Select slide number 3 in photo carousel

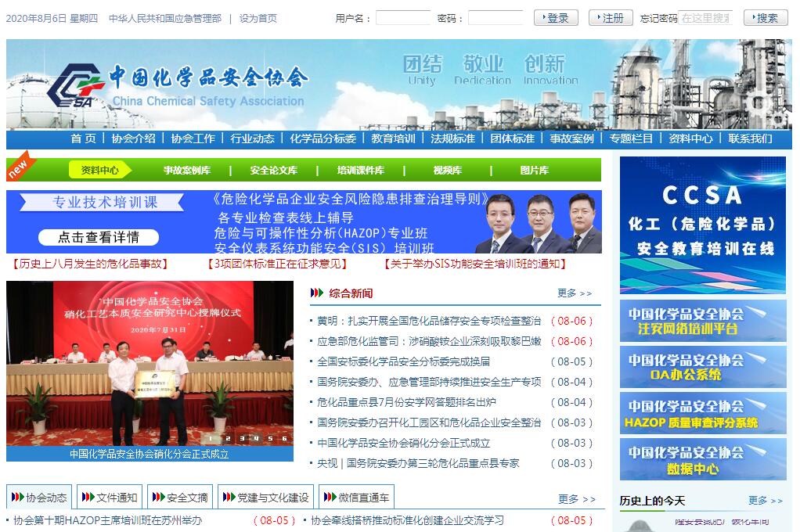coord(242,439)
